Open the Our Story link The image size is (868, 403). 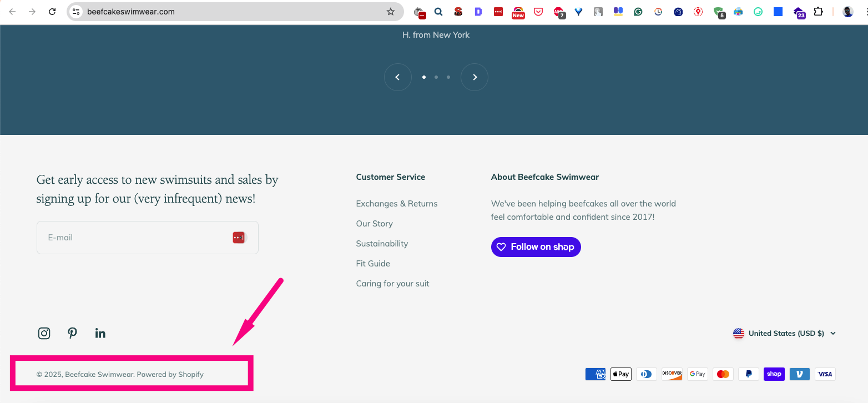[x=375, y=224]
